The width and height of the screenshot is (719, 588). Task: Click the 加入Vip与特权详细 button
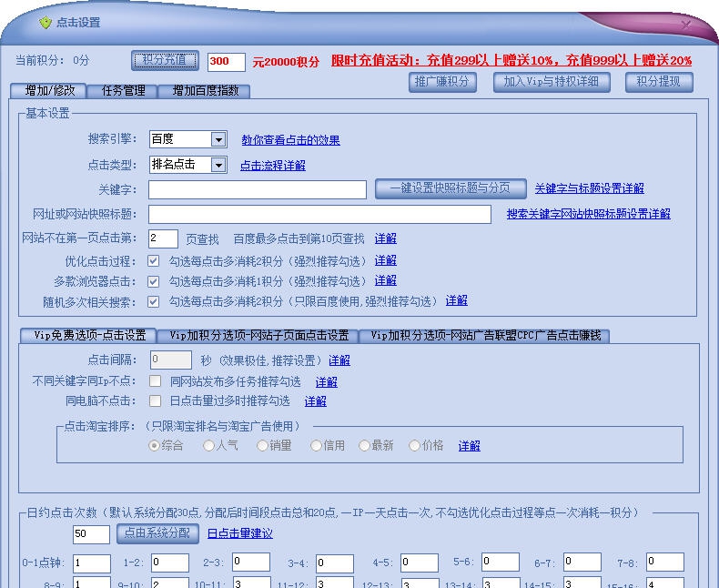pyautogui.click(x=552, y=82)
